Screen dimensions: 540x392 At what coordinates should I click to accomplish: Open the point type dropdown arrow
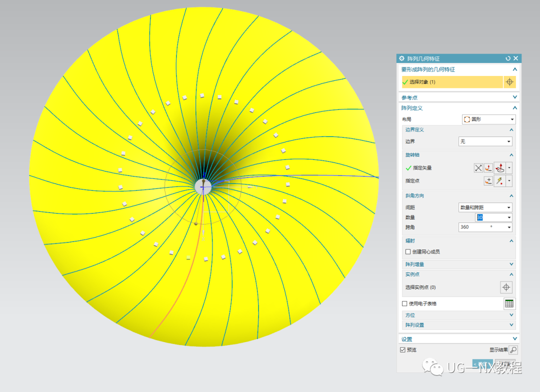point(509,181)
